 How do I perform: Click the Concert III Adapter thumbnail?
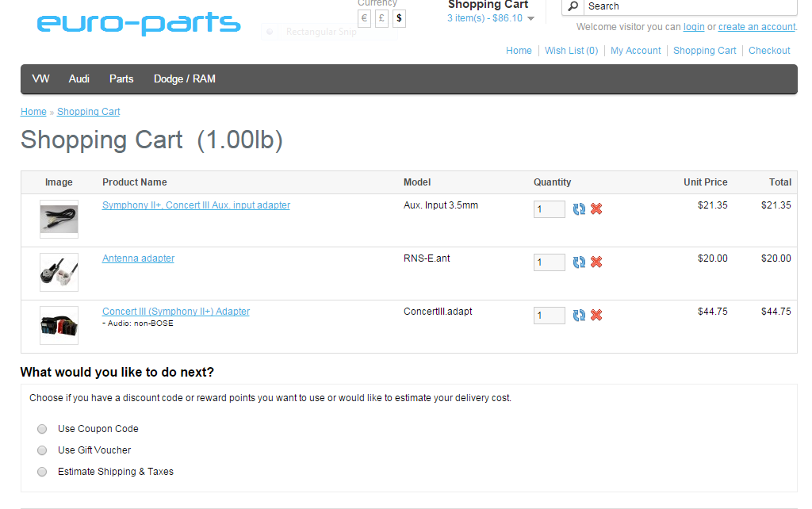(x=59, y=325)
